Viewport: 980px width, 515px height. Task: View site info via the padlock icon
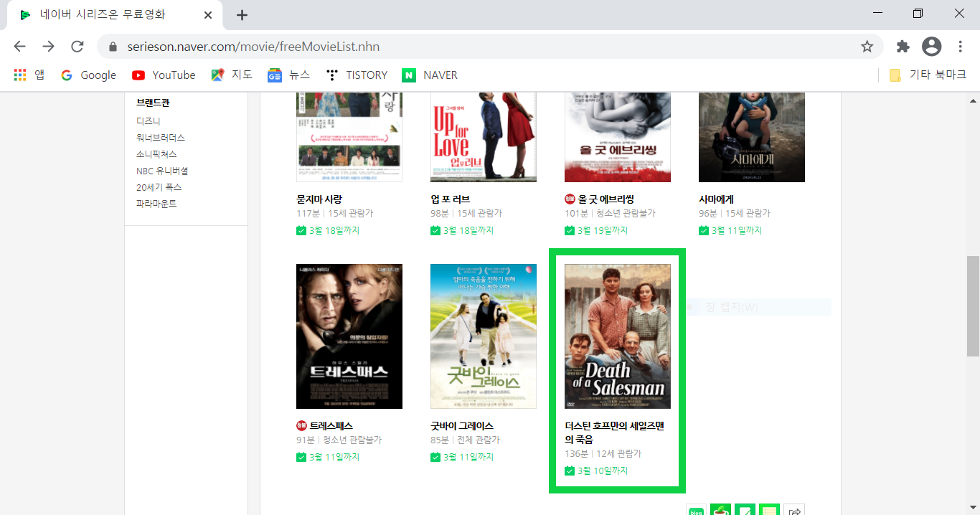tap(112, 47)
